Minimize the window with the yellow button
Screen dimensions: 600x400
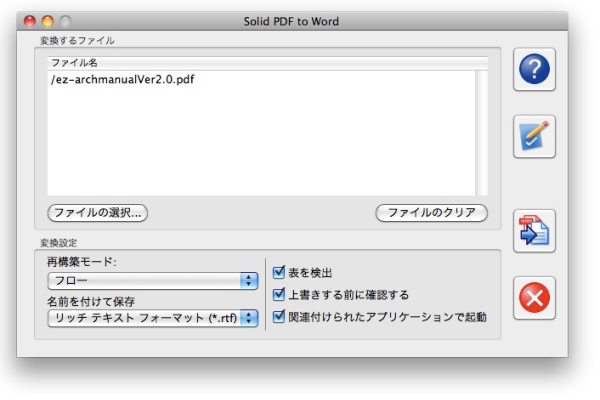tap(47, 20)
